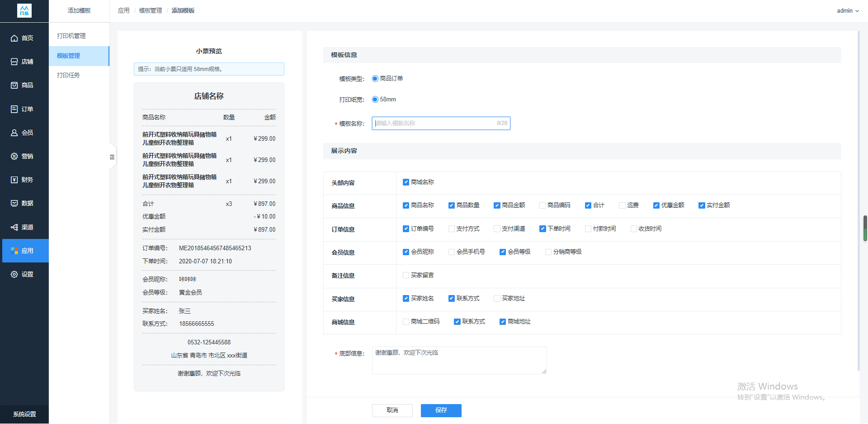Uncheck the 商品名称 checkbox
Viewport: 868px width, 424px height.
pyautogui.click(x=406, y=205)
